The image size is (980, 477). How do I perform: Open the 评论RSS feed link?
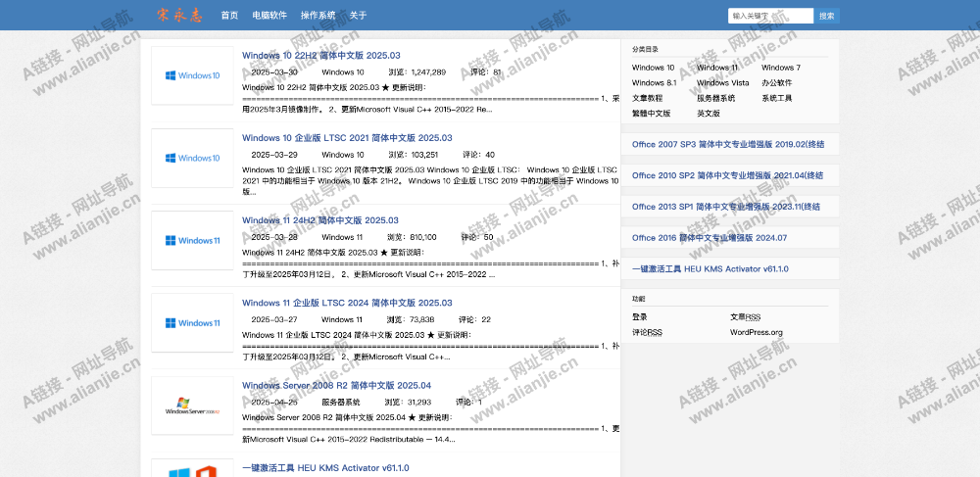pos(647,333)
